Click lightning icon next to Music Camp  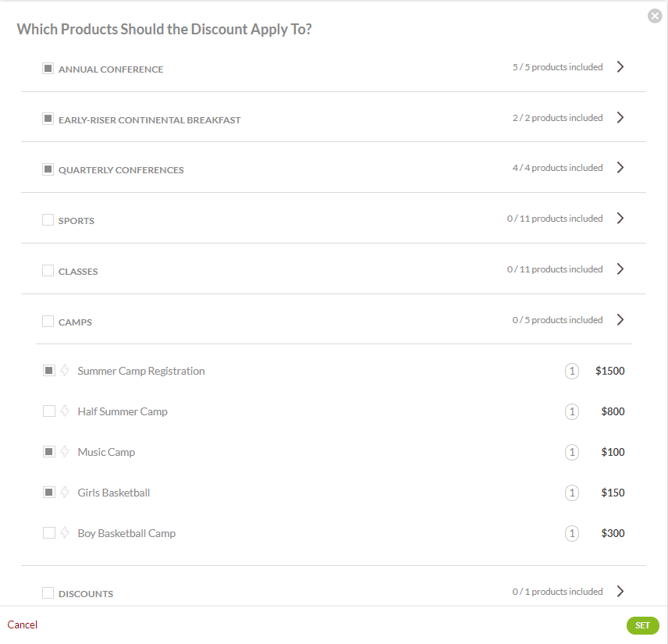tap(66, 452)
